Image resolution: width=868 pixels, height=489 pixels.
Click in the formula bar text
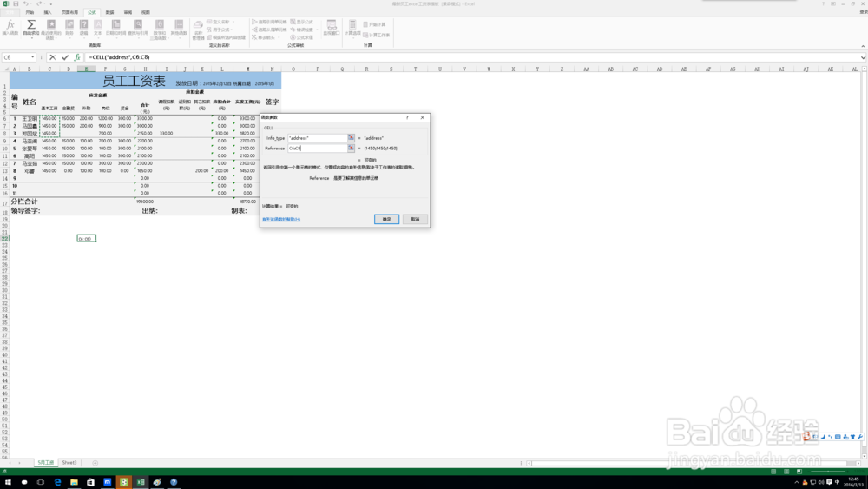[x=119, y=57]
